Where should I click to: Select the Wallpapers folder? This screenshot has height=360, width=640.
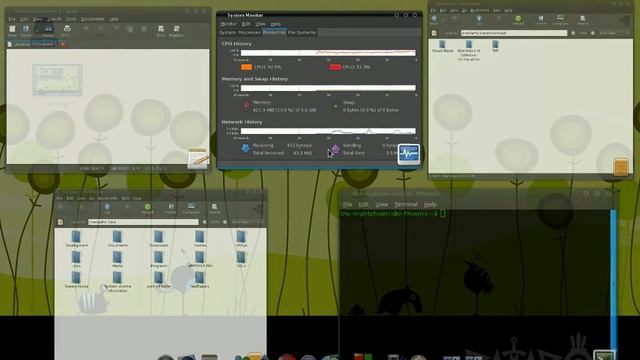tap(200, 280)
